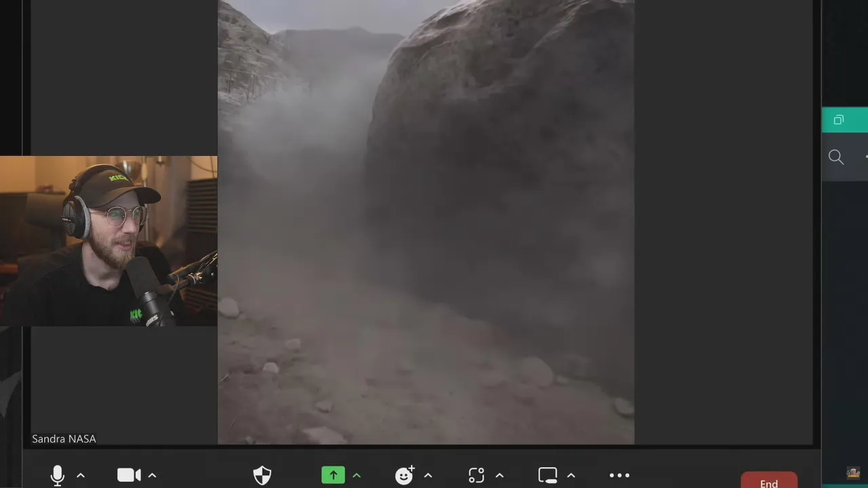868x488 pixels.
Task: Open the Security shield icon
Action: click(262, 476)
